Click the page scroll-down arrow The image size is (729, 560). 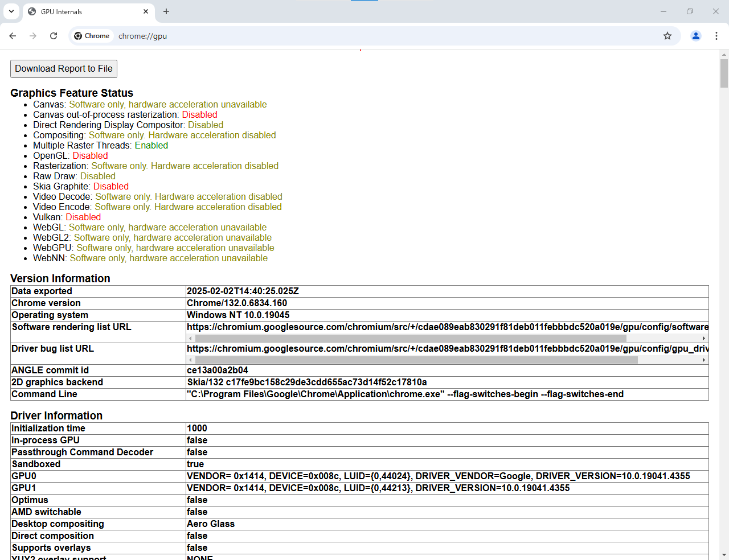(x=724, y=555)
